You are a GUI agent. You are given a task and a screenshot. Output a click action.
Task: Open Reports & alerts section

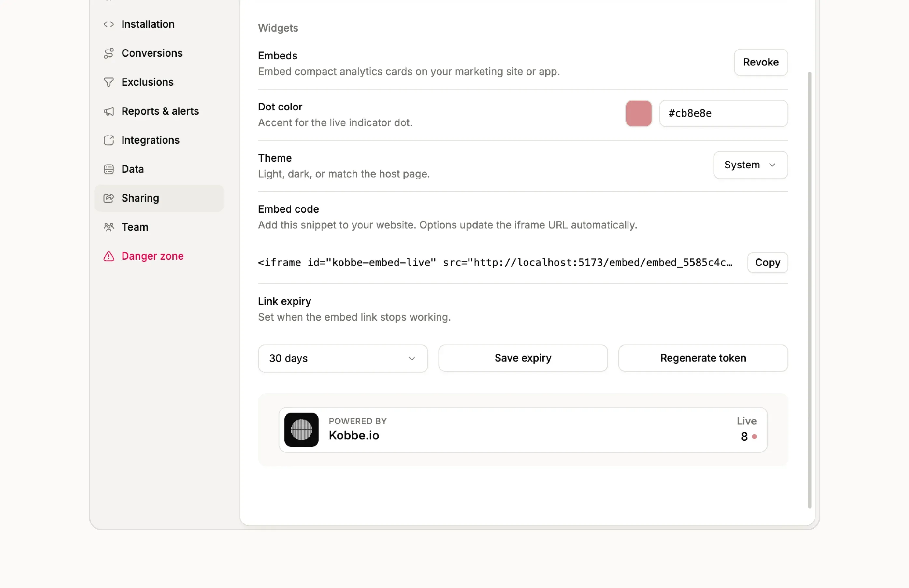[x=159, y=111]
